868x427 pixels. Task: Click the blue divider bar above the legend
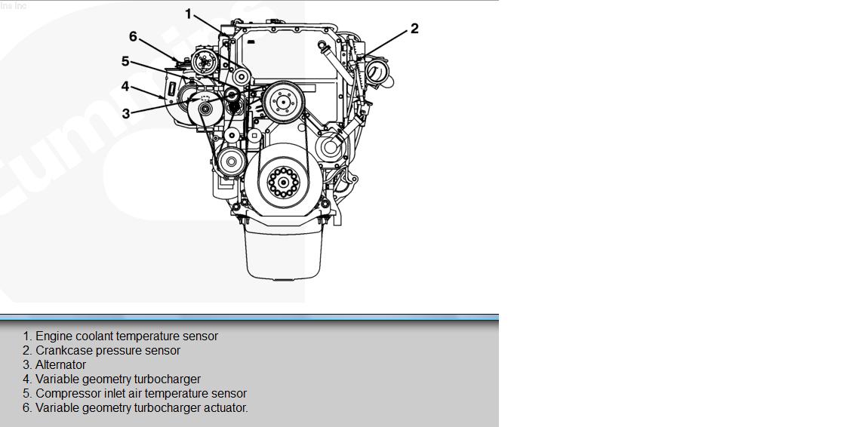249,318
